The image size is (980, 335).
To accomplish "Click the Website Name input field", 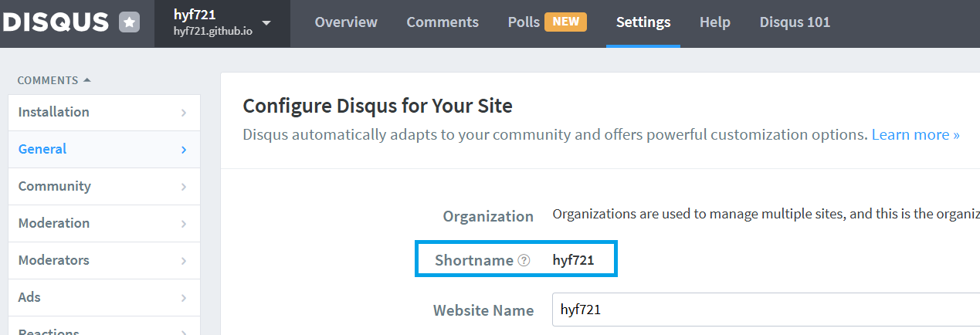I will pyautogui.click(x=766, y=310).
